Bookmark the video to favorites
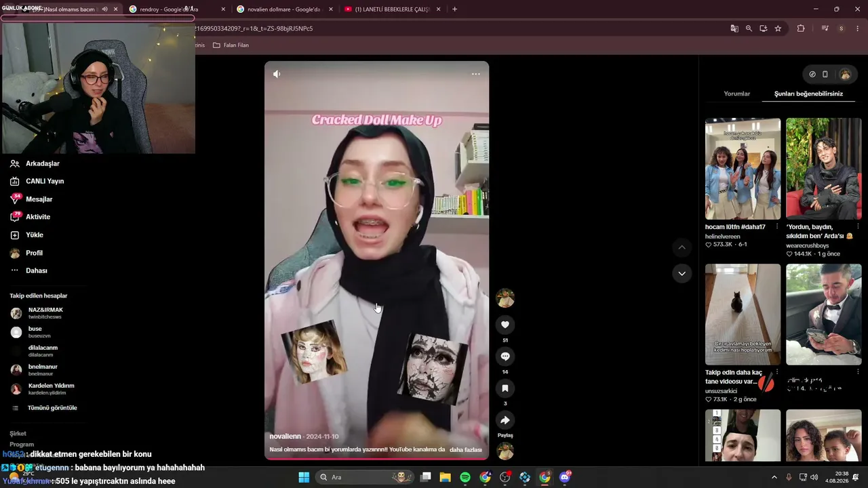The image size is (868, 488). click(x=505, y=388)
